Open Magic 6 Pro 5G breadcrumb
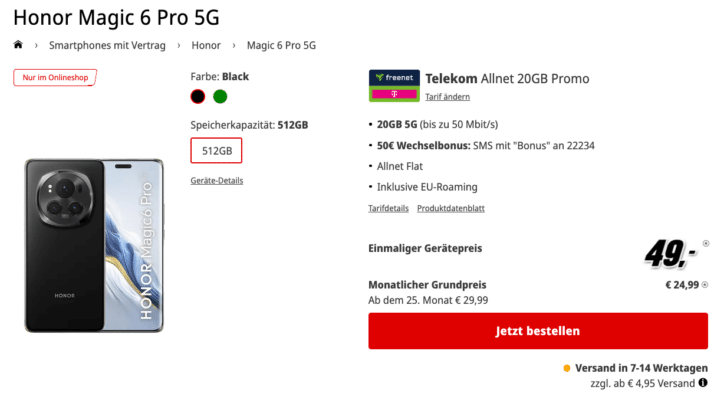 tap(281, 45)
